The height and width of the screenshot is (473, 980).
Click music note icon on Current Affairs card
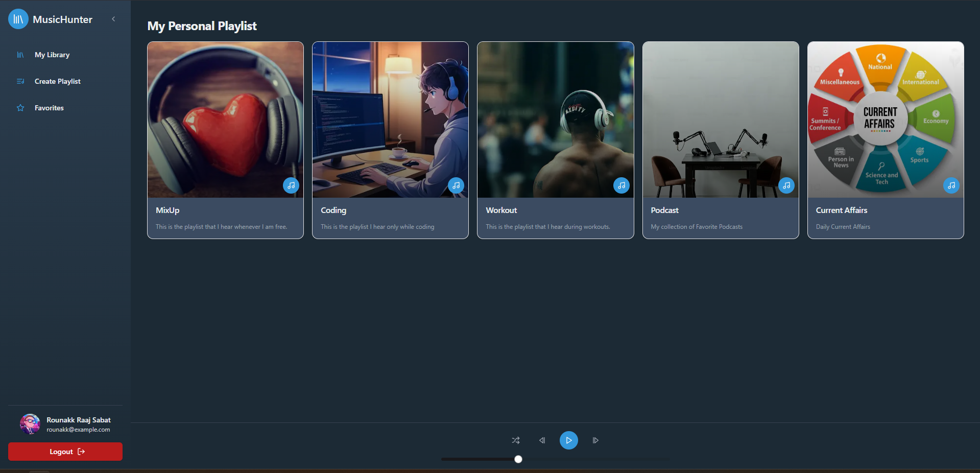[951, 185]
